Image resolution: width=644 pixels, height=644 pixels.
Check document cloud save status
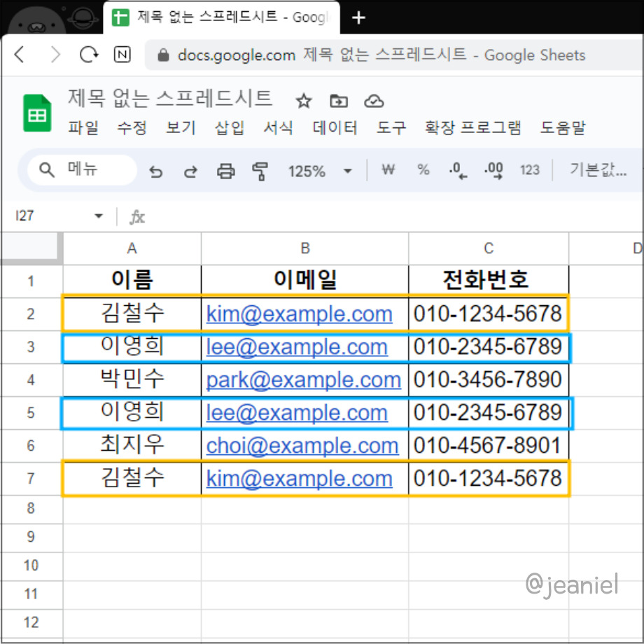coord(374,101)
